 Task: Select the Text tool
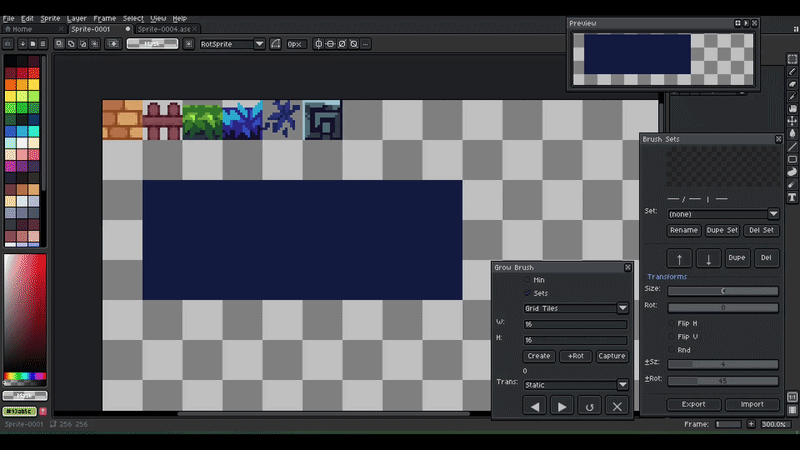792,197
